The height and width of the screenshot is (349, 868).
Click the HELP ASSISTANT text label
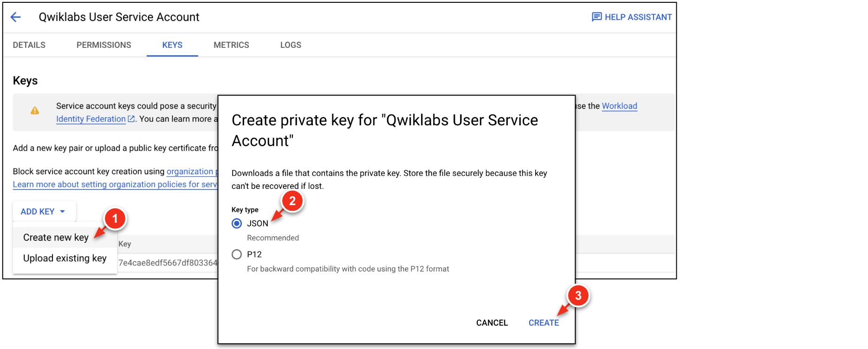point(638,17)
